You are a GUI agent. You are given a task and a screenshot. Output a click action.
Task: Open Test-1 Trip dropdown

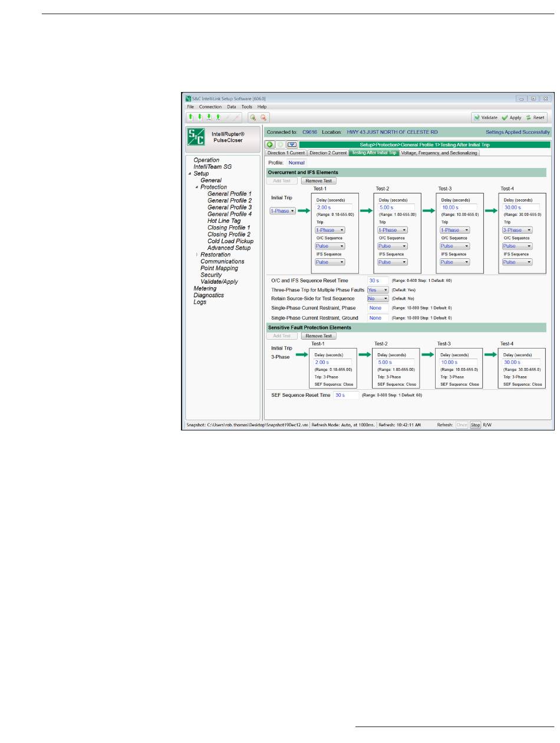pos(330,230)
